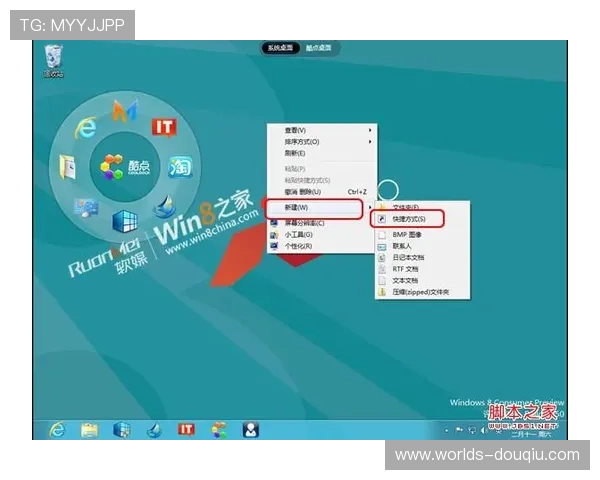Viewport: 600px width, 480px height.
Task: Click Internet Explorer on the taskbar
Action: point(57,429)
